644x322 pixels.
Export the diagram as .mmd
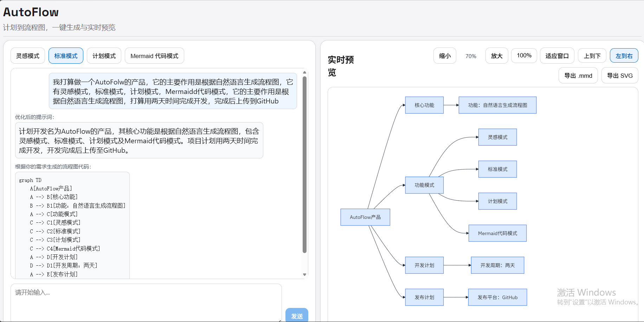click(x=578, y=75)
